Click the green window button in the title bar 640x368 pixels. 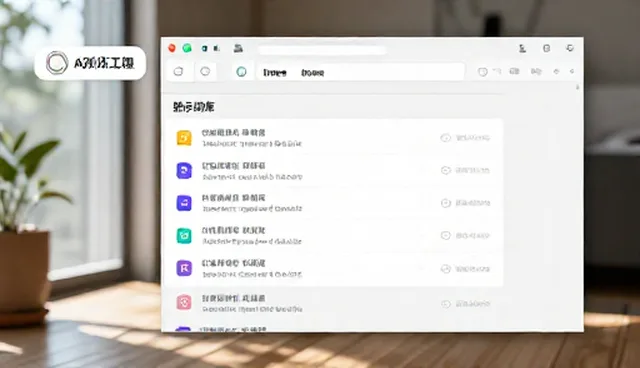(187, 48)
